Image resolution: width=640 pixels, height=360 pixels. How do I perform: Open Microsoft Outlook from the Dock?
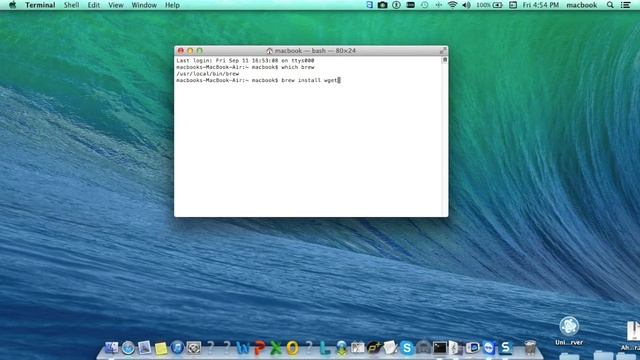tap(292, 348)
